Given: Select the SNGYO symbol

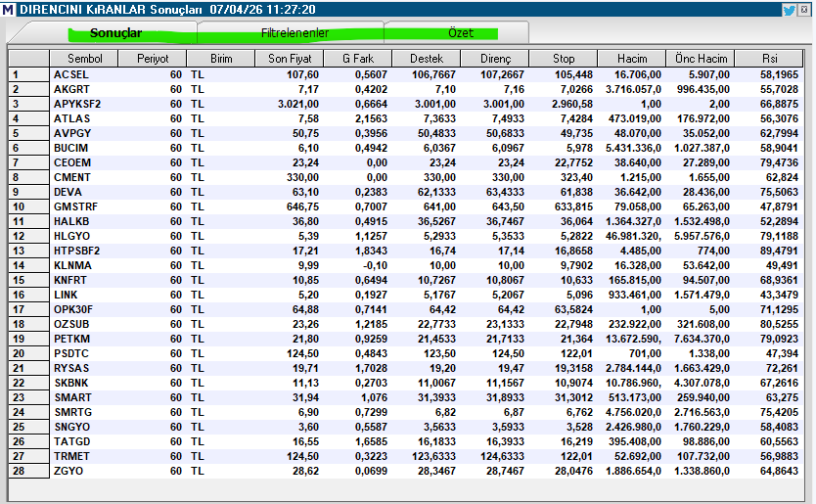Looking at the screenshot, I should (71, 427).
